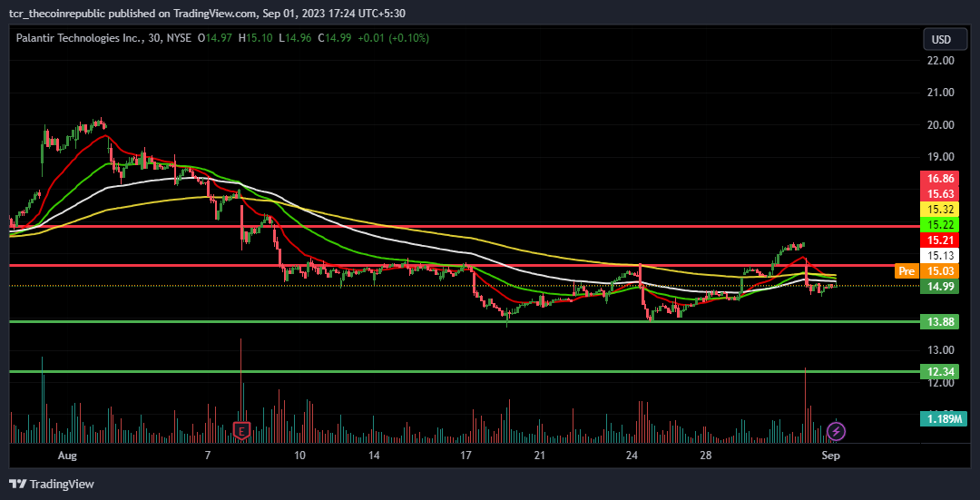Click the 24 date axis label
This screenshot has height=500, width=980.
pyautogui.click(x=632, y=456)
